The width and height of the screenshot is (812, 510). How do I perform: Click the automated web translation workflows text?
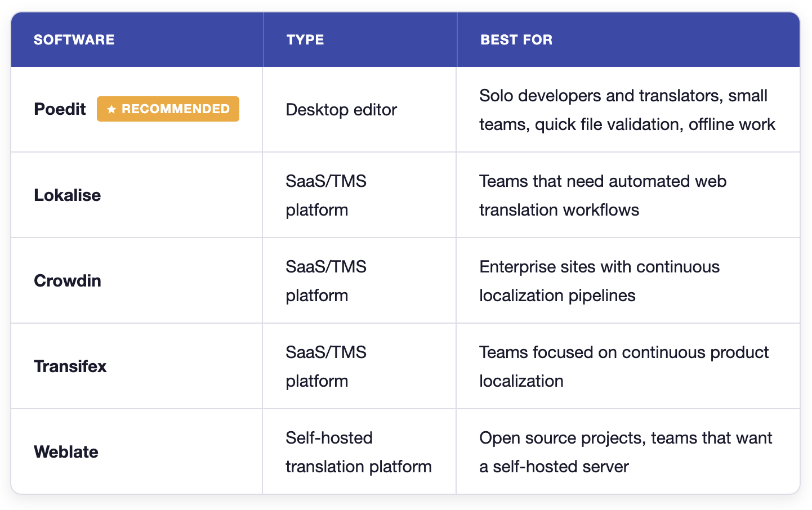[603, 195]
